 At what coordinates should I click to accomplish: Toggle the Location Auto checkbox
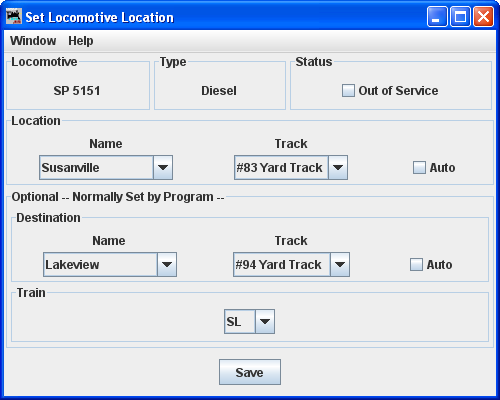coord(419,168)
